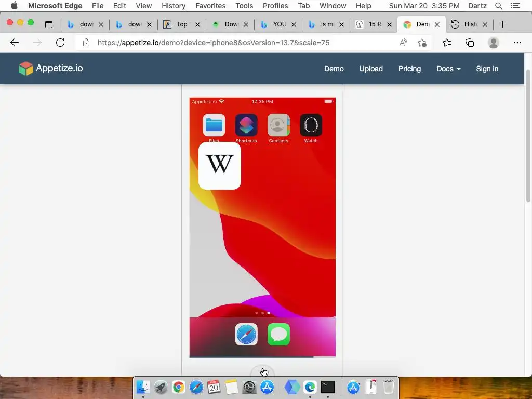
Task: Add this page to favorites star icon
Action: click(x=422, y=43)
